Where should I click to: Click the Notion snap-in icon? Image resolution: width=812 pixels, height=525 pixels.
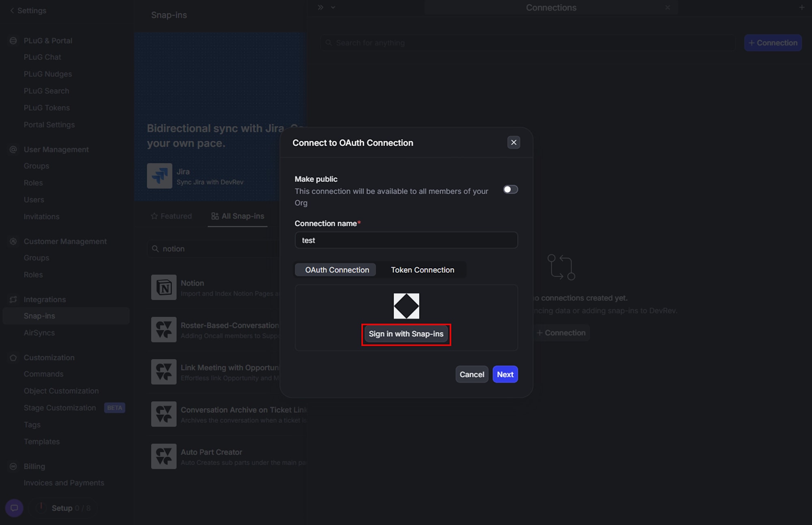(164, 287)
